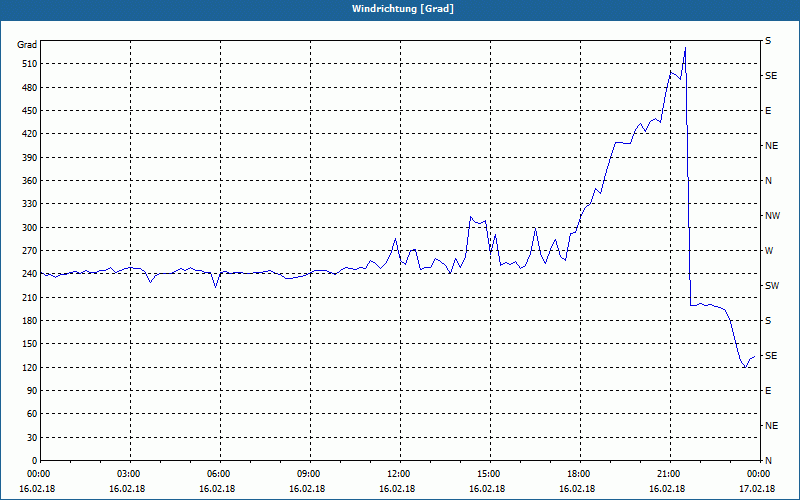The image size is (800, 500).
Task: Click the 330 value on the degree axis
Action: (30, 204)
